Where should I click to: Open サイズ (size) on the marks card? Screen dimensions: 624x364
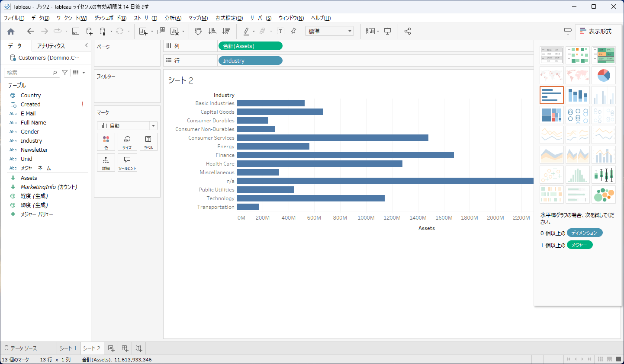coord(127,142)
